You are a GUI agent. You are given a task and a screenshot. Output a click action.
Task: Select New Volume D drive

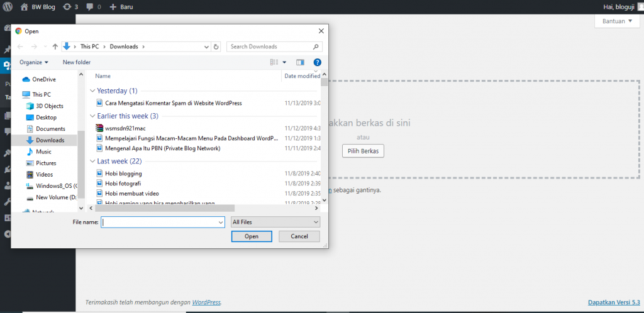pos(51,197)
